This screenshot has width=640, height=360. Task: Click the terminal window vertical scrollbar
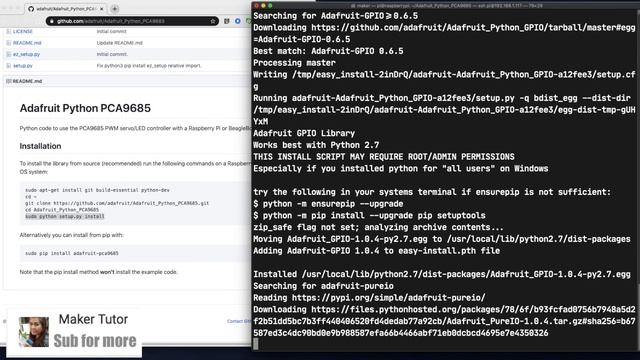click(638, 180)
